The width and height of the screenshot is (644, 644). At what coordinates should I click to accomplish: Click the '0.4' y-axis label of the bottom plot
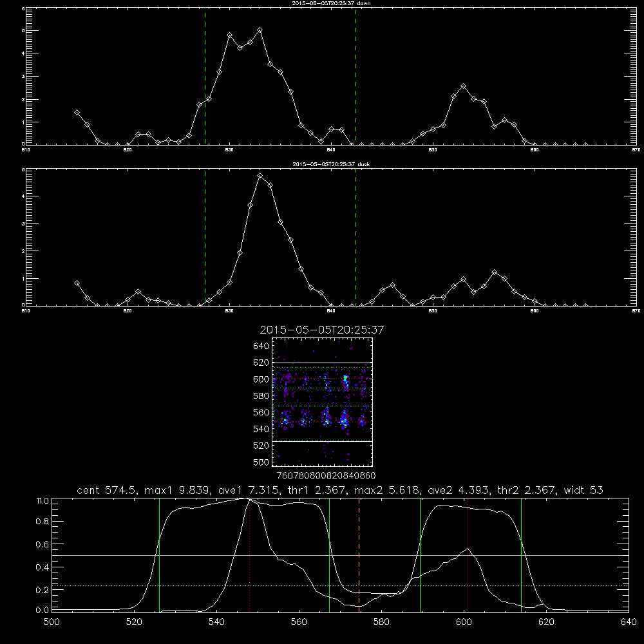pyautogui.click(x=43, y=567)
